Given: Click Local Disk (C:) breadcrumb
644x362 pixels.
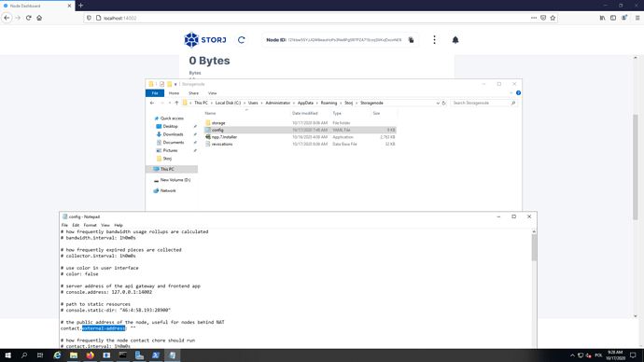Looking at the screenshot, I should point(228,103).
